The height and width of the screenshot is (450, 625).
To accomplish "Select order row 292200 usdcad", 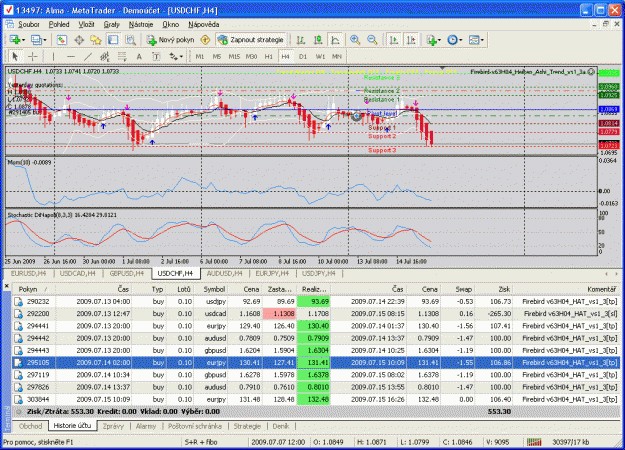I will pos(315,314).
